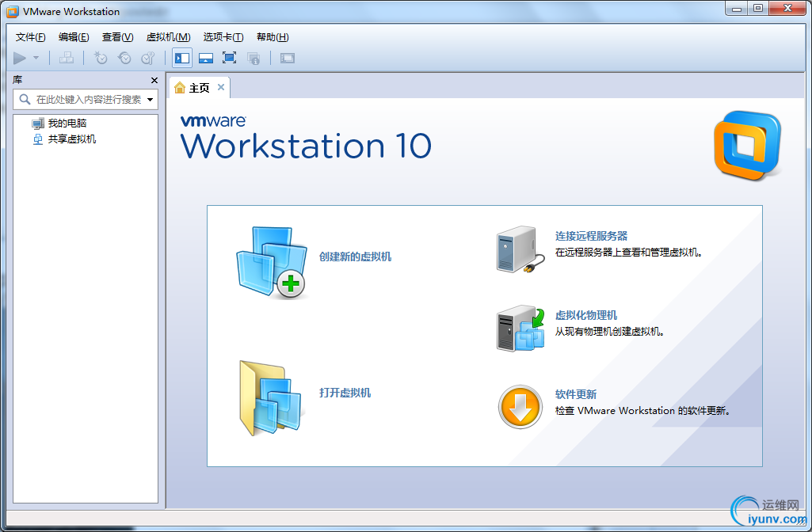Close the 库 library panel
The width and height of the screenshot is (812, 532).
(x=154, y=80)
